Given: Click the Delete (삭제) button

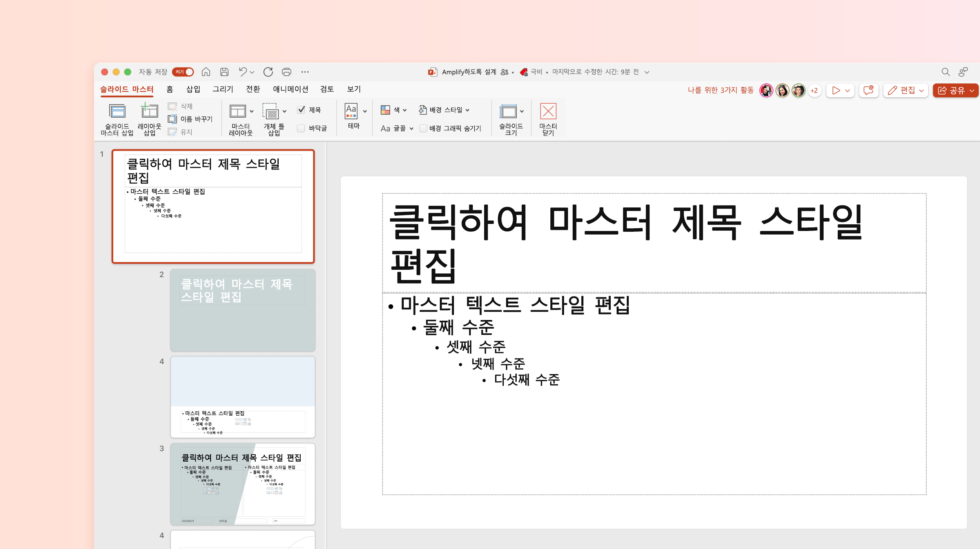Looking at the screenshot, I should pos(180,106).
